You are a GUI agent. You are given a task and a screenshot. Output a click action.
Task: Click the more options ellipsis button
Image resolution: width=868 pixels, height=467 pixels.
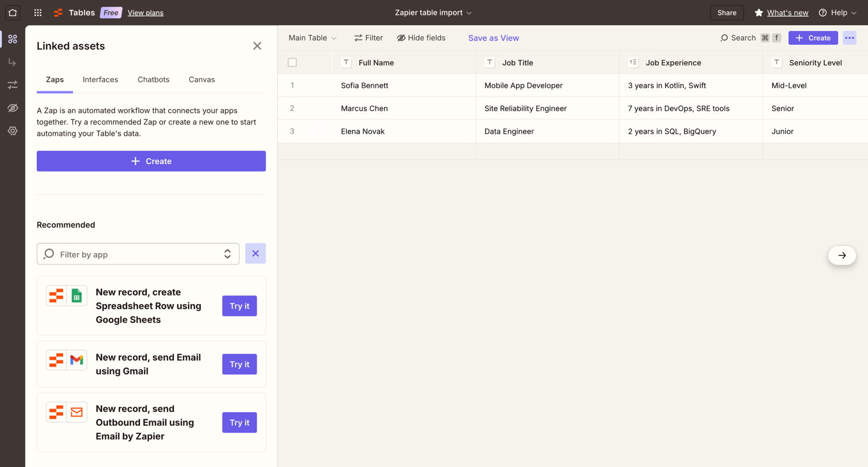(850, 38)
